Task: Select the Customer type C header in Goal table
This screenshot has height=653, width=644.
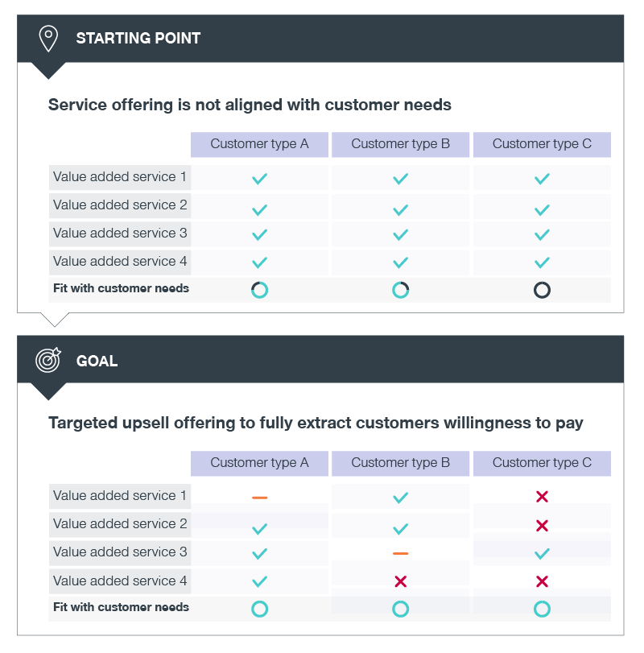Action: (x=542, y=463)
